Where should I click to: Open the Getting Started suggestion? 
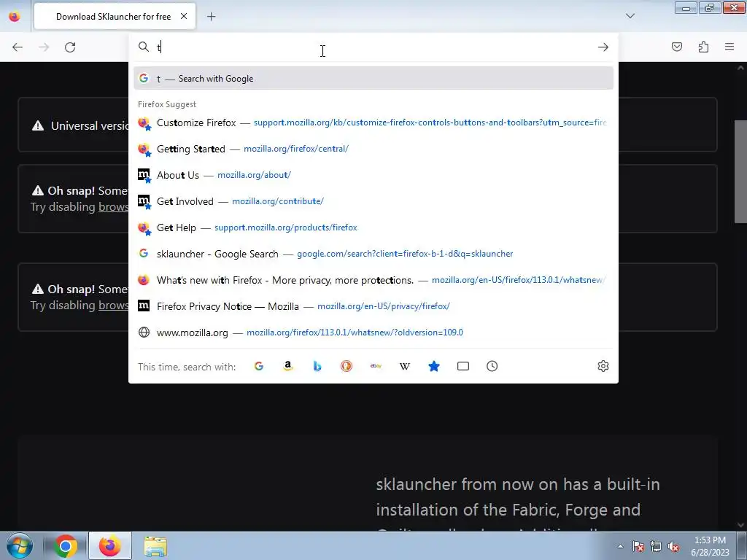click(x=373, y=149)
